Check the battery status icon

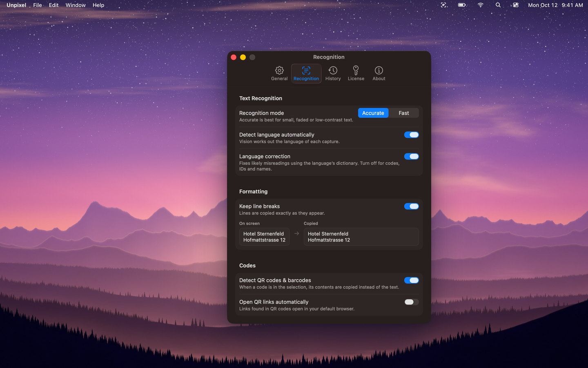click(462, 5)
